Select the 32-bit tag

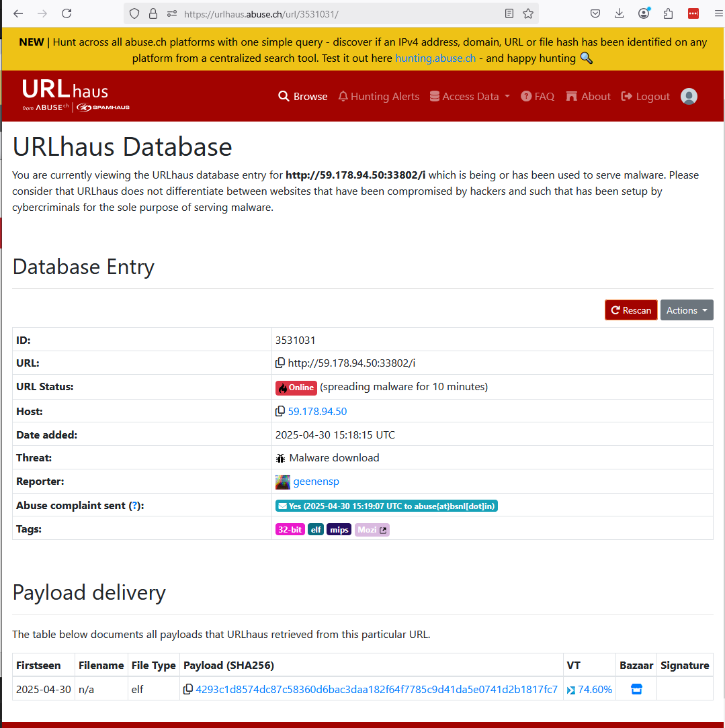pyautogui.click(x=290, y=530)
